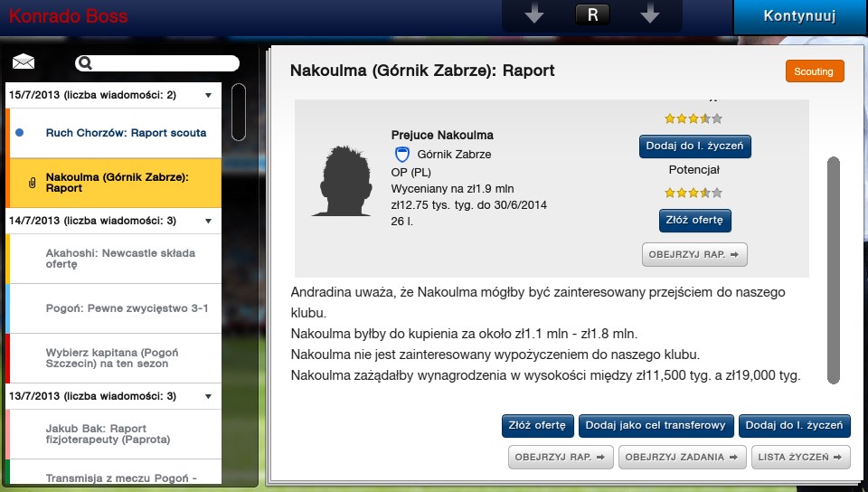Click the paperclip icon on Nakoulma message

33,184
